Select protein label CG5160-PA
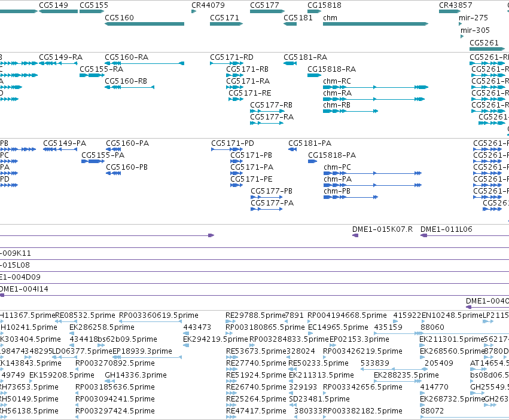The width and height of the screenshot is (509, 420). [x=127, y=143]
